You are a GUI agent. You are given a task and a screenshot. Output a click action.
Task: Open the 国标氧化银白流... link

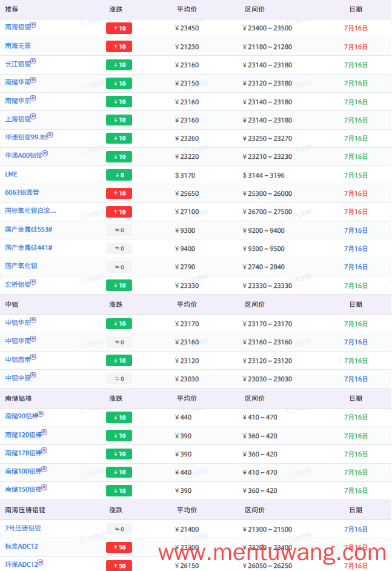click(30, 211)
